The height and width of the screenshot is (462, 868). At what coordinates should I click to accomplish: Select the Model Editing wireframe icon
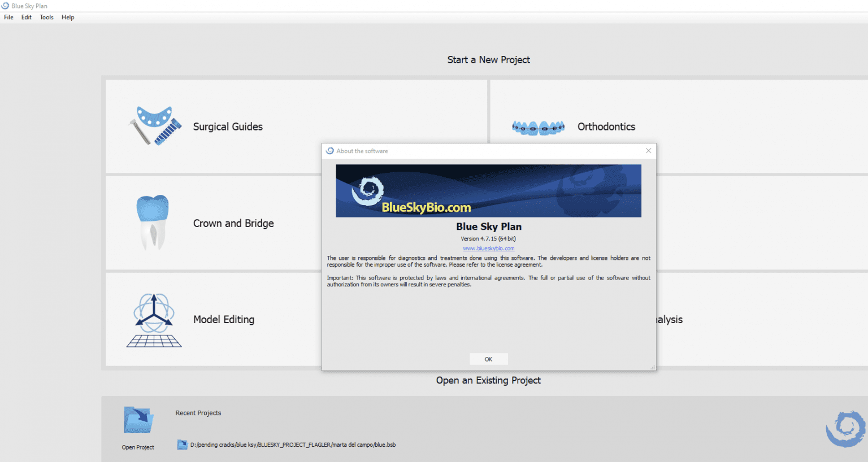[153, 319]
